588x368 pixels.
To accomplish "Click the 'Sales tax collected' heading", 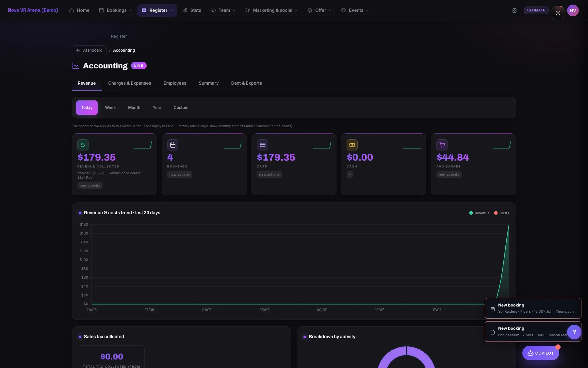I will pyautogui.click(x=104, y=337).
